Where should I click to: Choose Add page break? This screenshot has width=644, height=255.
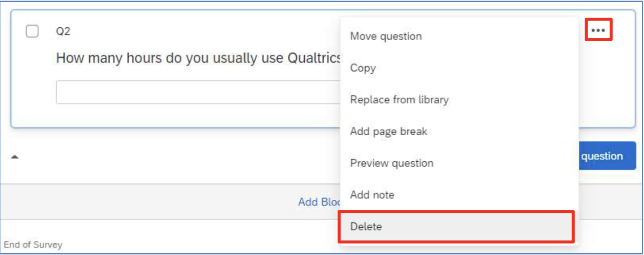point(459,131)
